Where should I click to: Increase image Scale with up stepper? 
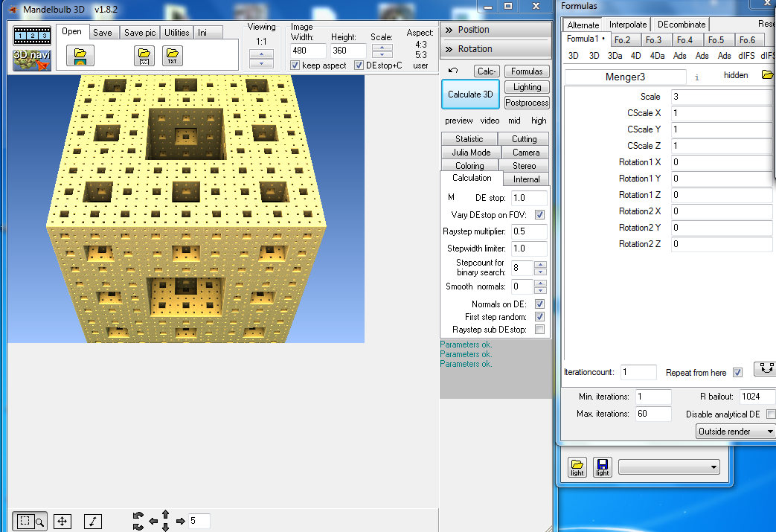click(x=382, y=48)
